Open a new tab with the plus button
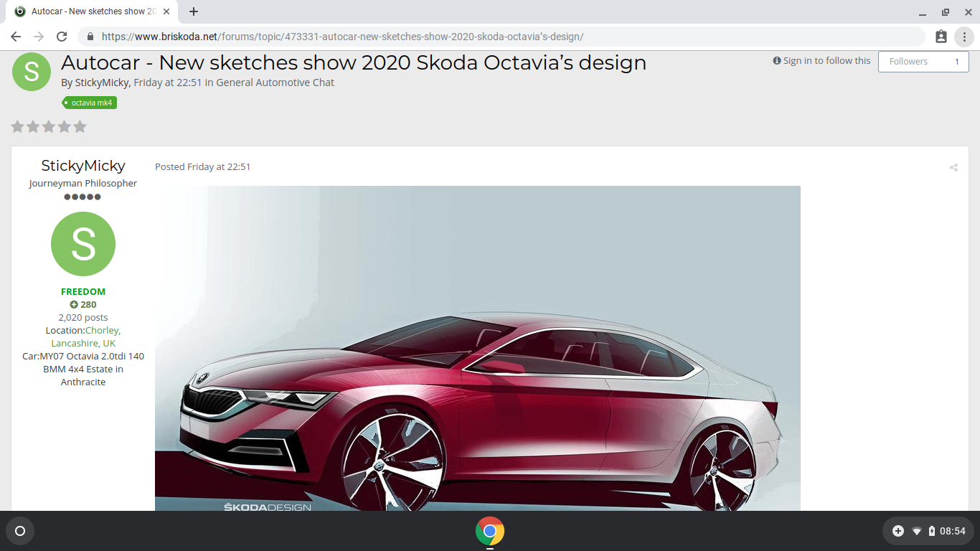 194,11
